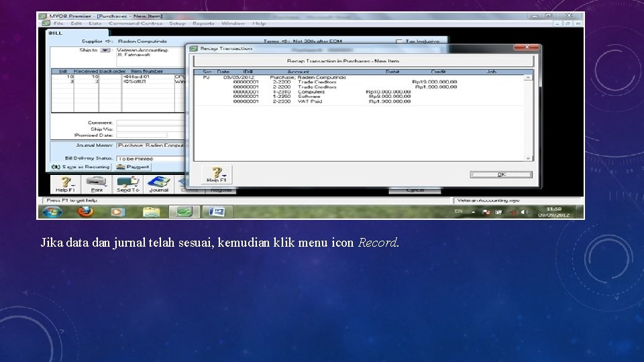Click the Credit column header
This screenshot has width=644, height=362.
[x=438, y=72]
